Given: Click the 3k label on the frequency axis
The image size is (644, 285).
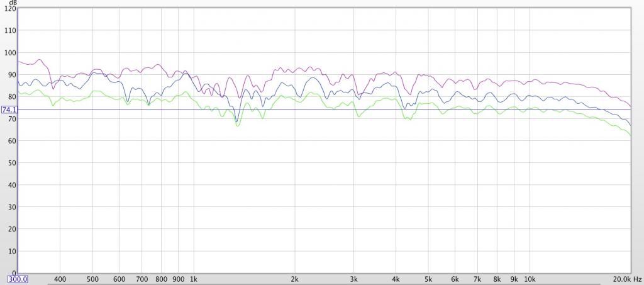Looking at the screenshot, I should pos(353,279).
